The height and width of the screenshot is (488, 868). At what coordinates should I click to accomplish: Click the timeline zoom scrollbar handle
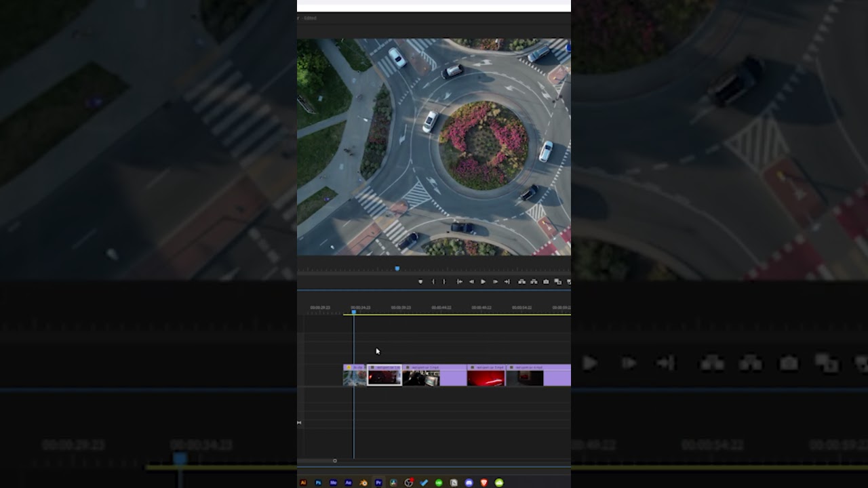tap(334, 461)
